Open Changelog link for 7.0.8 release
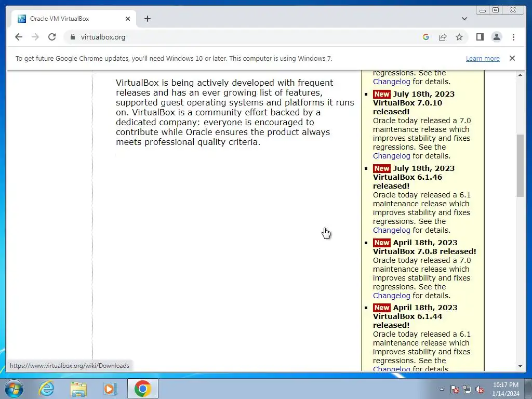The width and height of the screenshot is (532, 399). [392, 296]
